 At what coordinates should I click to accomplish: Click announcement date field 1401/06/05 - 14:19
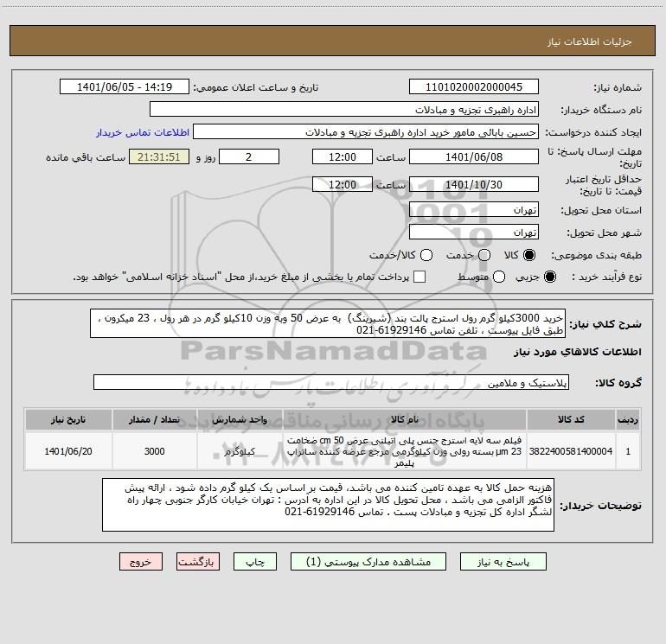click(x=125, y=86)
